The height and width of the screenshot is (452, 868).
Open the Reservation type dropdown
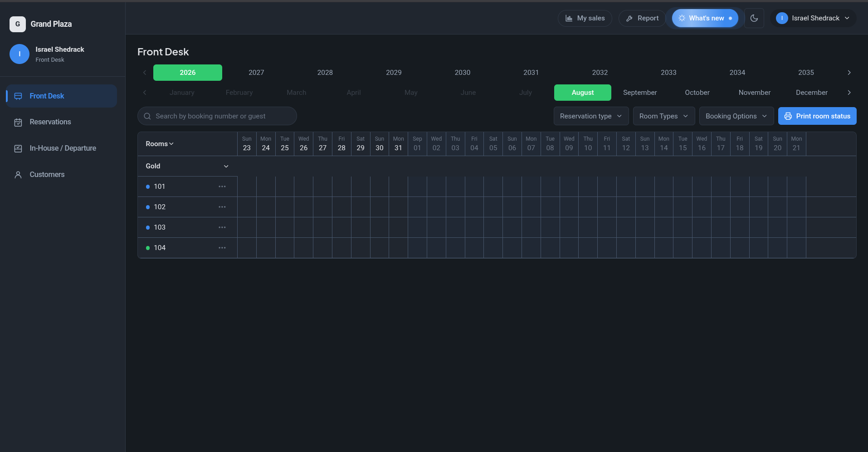tap(591, 116)
